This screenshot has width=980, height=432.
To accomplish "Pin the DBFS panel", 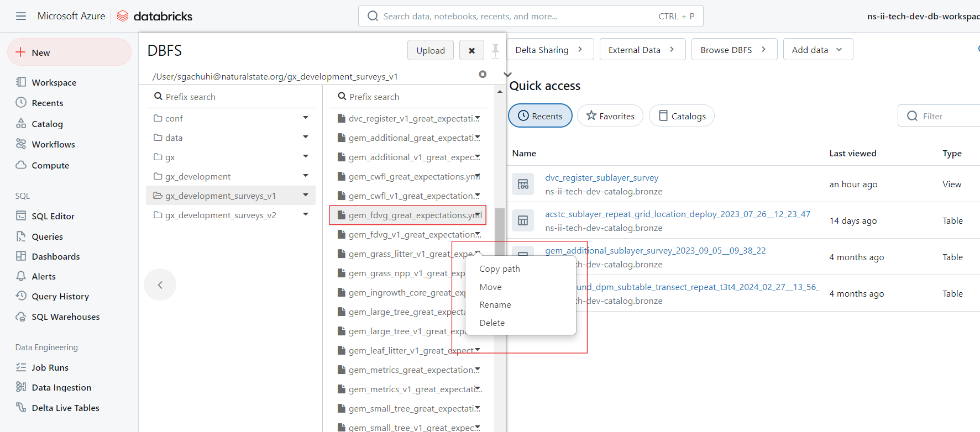I will tap(495, 51).
